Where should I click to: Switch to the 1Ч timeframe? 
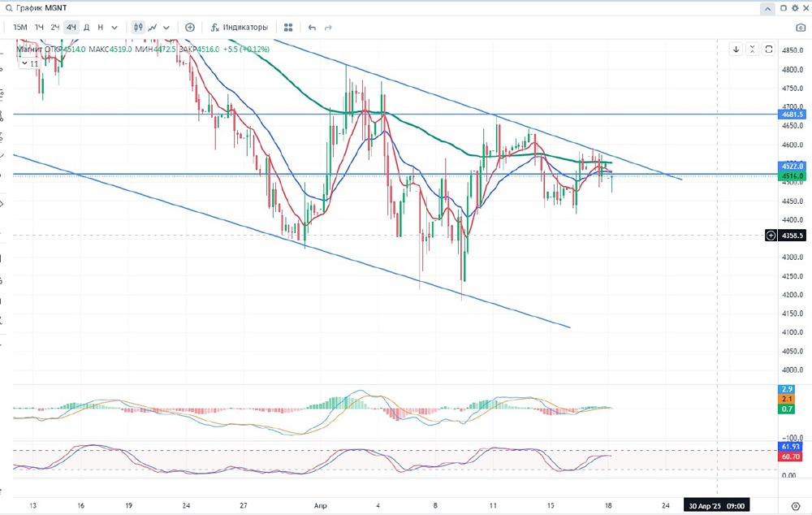[x=39, y=28]
